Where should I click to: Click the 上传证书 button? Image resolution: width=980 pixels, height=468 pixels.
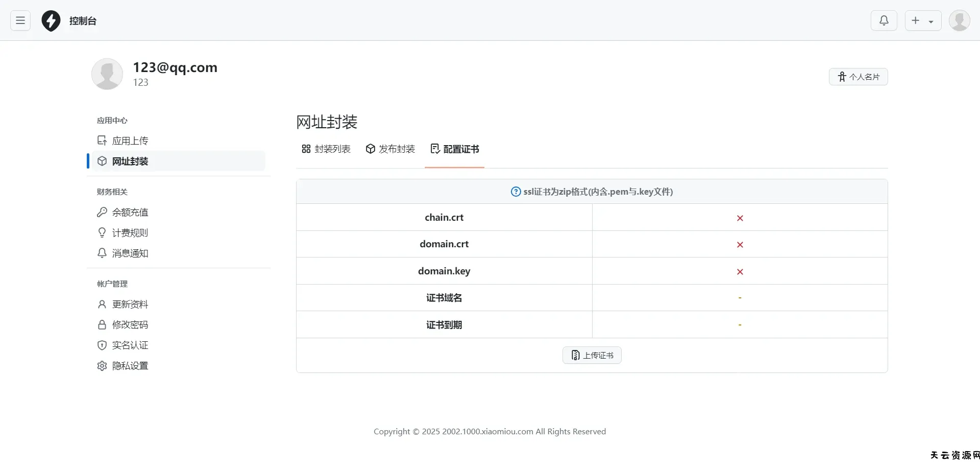tap(592, 355)
